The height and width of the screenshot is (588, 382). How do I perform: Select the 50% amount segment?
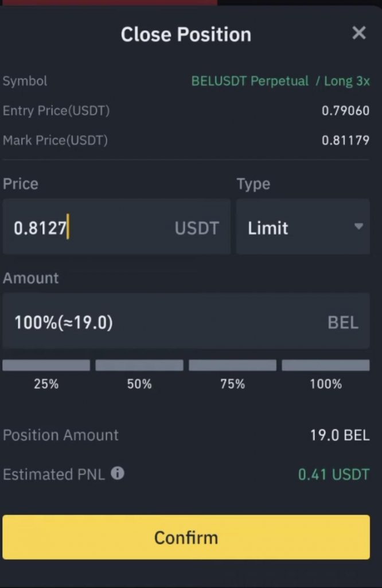[139, 365]
